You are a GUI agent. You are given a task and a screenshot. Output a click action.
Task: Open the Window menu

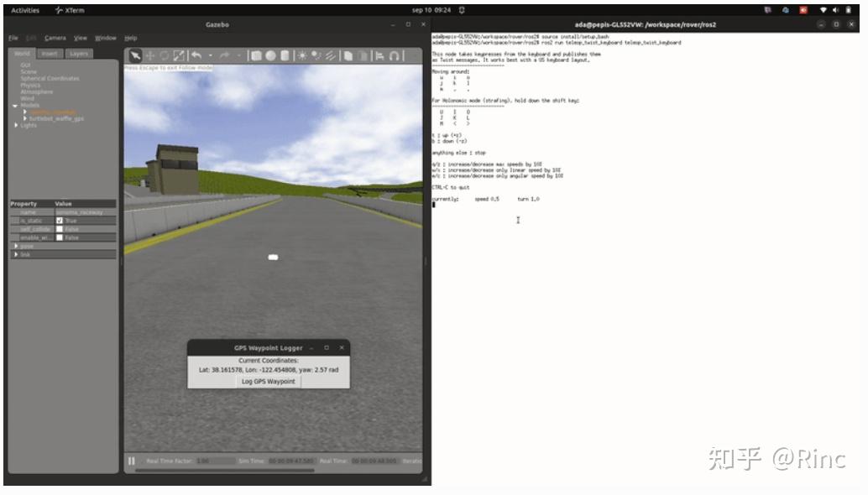(x=106, y=38)
